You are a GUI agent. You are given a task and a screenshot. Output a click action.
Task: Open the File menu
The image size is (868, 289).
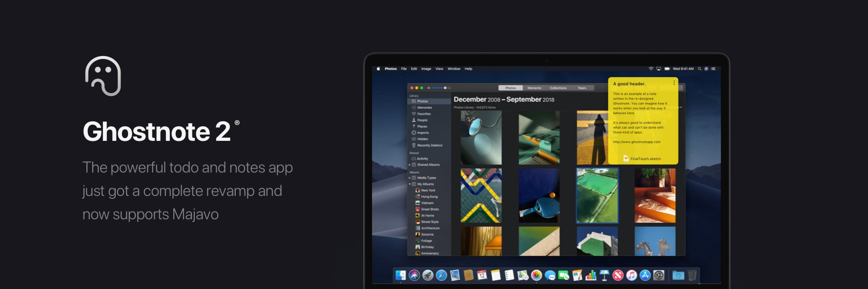[404, 69]
